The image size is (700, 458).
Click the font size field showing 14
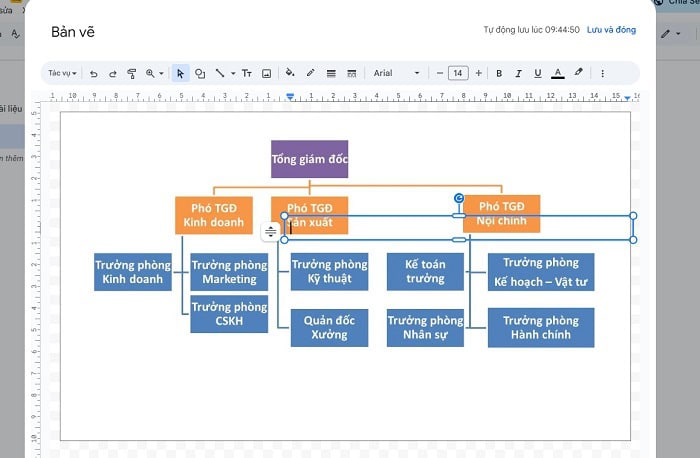tap(458, 73)
